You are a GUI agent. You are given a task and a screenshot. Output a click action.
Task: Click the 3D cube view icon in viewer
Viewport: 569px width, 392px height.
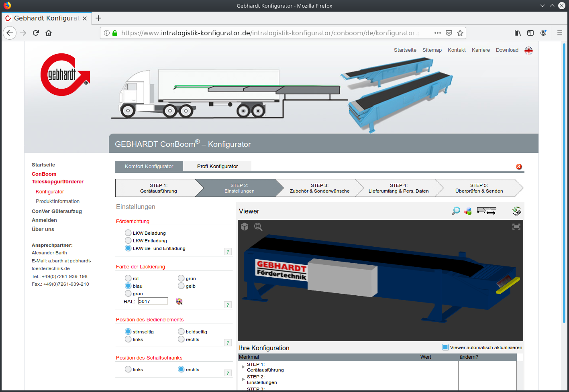(x=245, y=227)
